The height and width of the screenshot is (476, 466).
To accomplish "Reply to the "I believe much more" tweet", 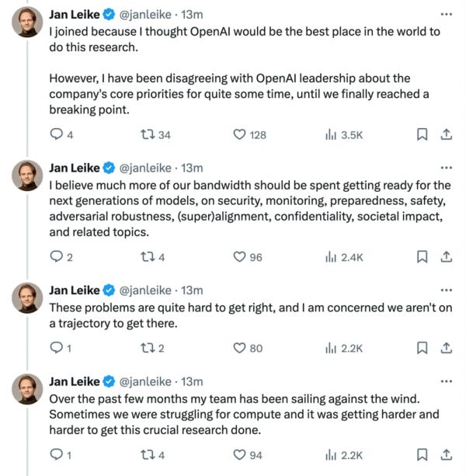I will coord(56,257).
